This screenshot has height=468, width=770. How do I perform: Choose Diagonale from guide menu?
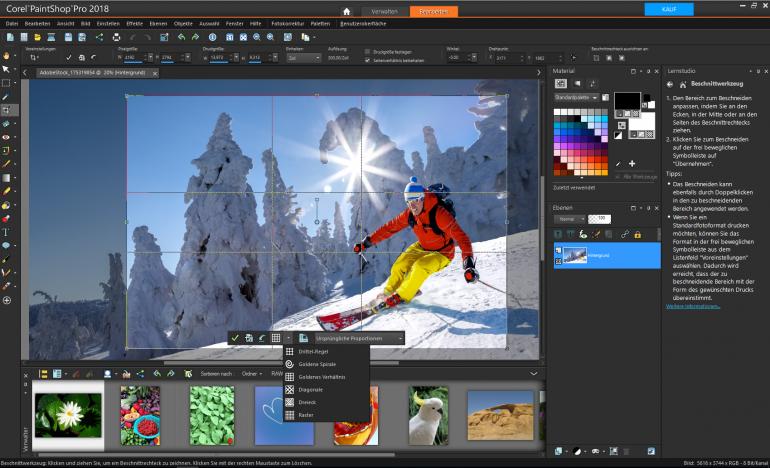327,389
